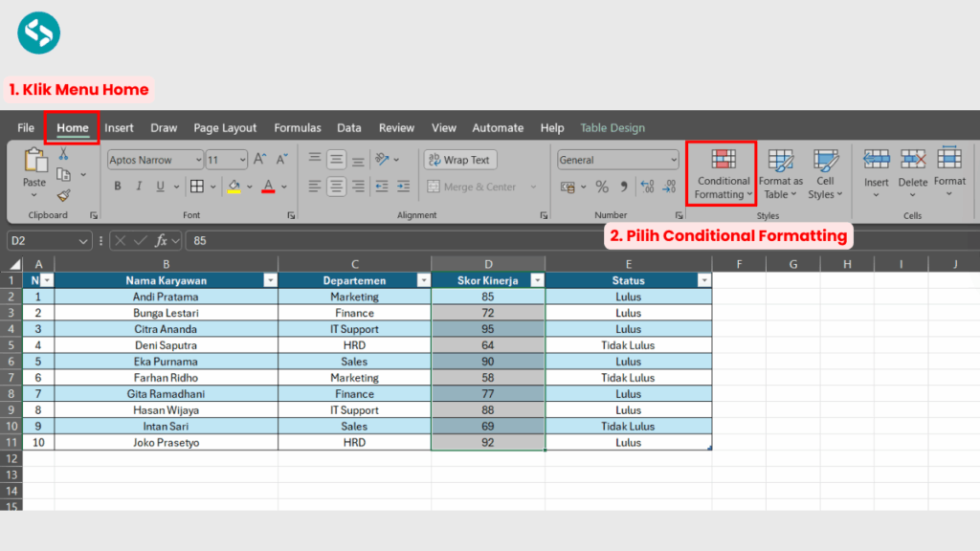Click the Comma Style icon
This screenshot has height=551, width=980.
625,187
